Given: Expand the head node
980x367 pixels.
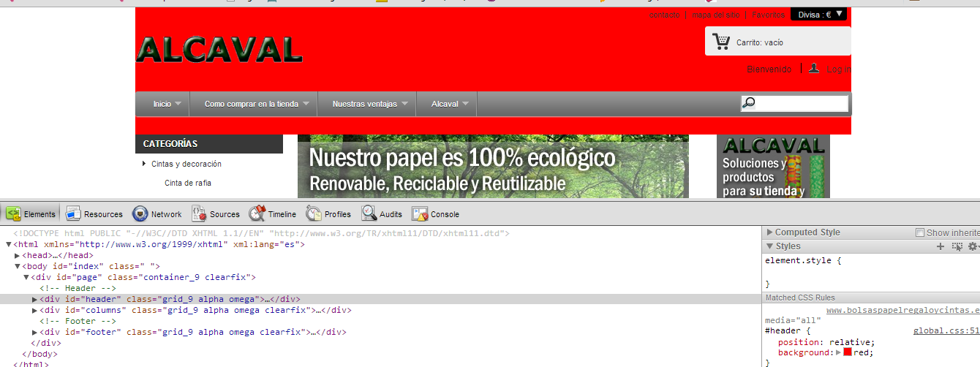Looking at the screenshot, I should [18, 255].
